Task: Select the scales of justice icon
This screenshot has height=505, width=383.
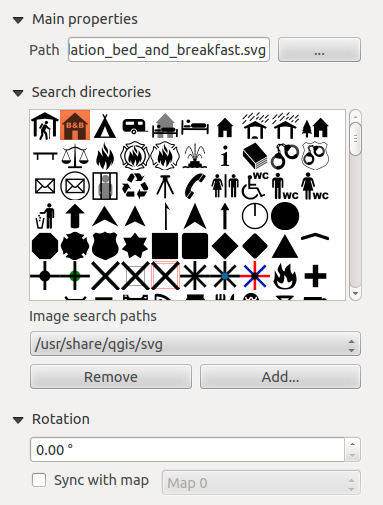Action: pos(75,156)
